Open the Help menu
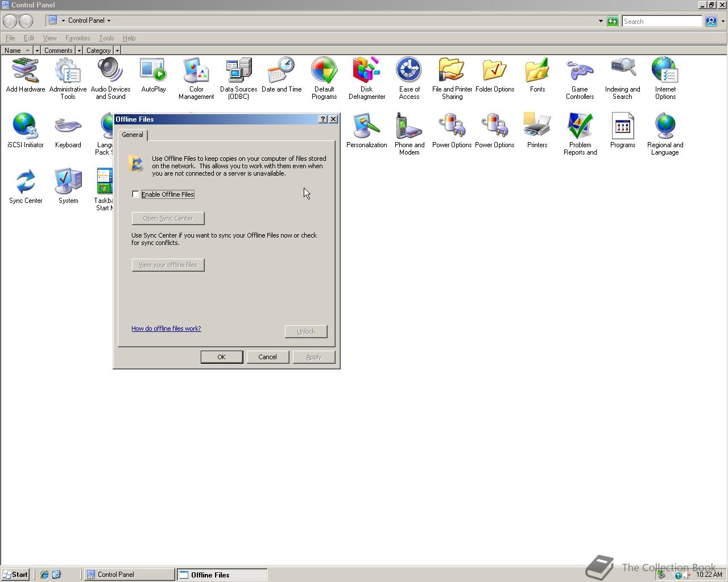The image size is (728, 582). (x=129, y=38)
